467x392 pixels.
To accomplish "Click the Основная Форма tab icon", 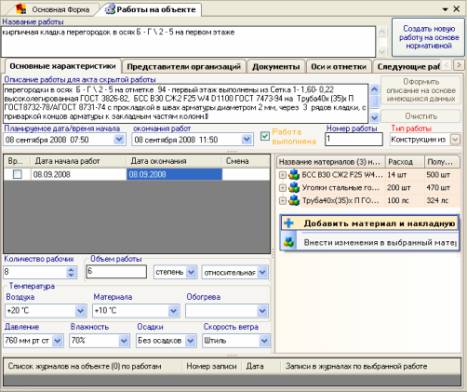I will point(21,9).
